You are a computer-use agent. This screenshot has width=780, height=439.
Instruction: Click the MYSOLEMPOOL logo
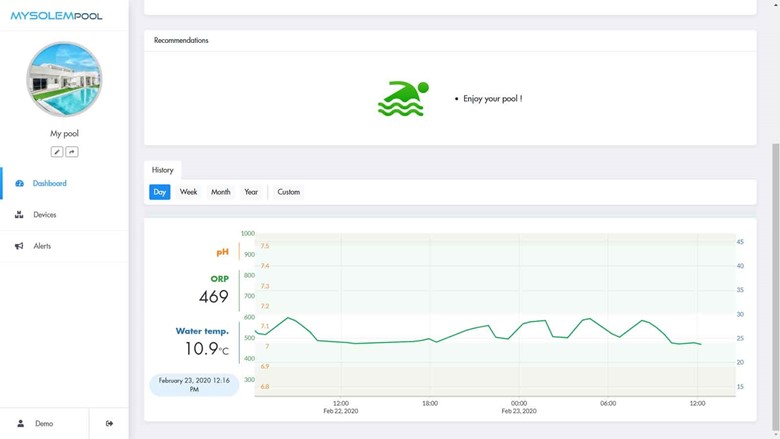(56, 16)
